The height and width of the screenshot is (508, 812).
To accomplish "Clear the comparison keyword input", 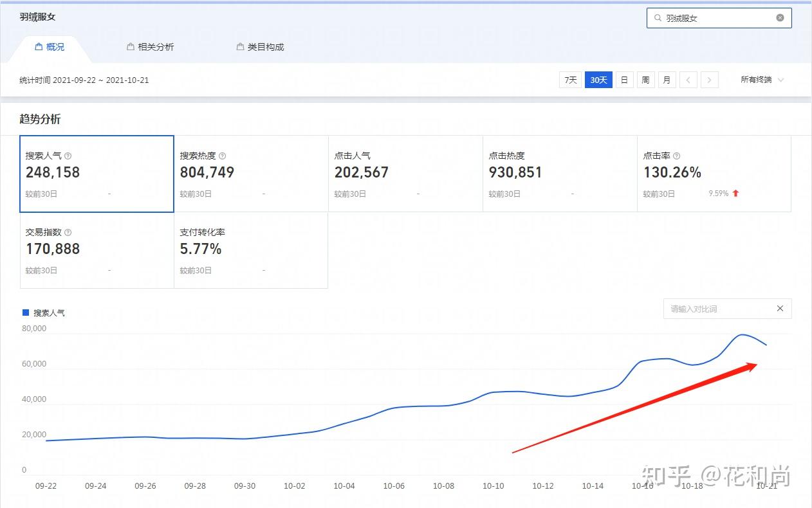I will 780,309.
